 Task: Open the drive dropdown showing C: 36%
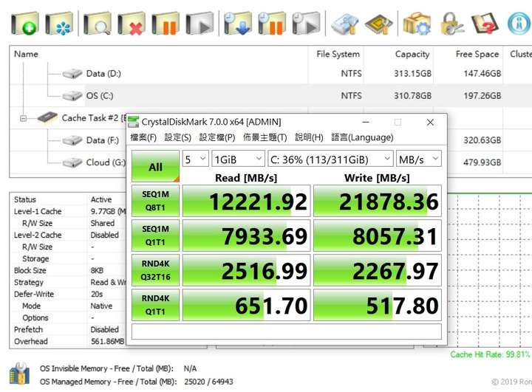(330, 159)
